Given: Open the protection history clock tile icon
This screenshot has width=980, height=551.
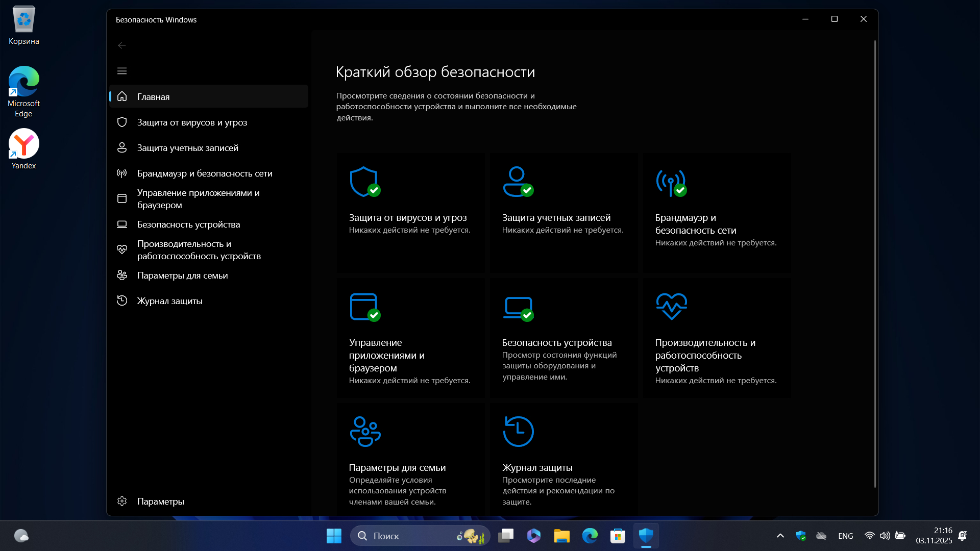Looking at the screenshot, I should [518, 432].
